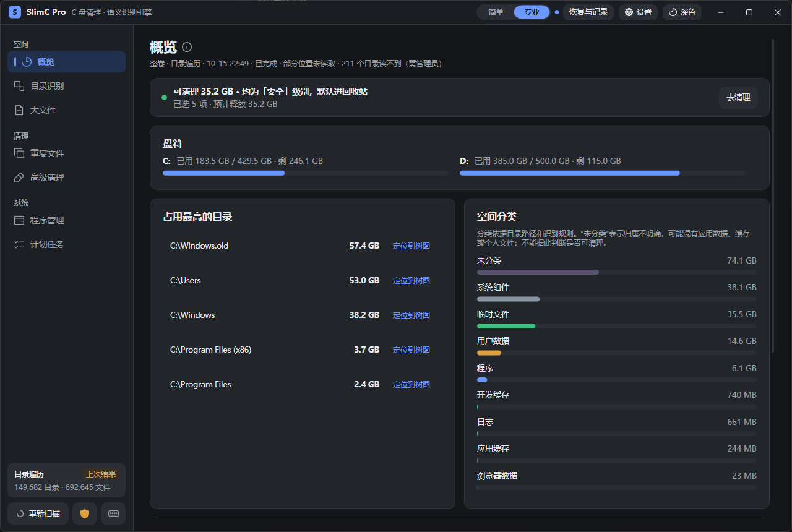
Task: Click the 程序管理 window icon
Action: [19, 220]
